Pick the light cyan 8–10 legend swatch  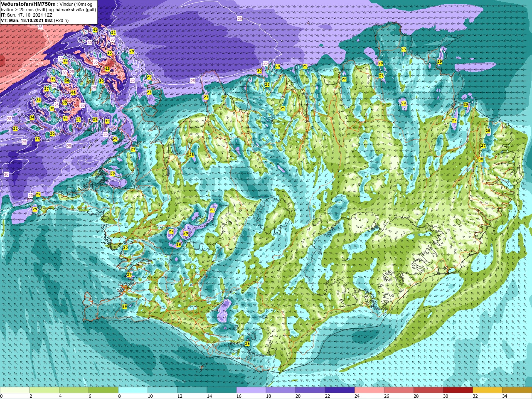point(133,390)
